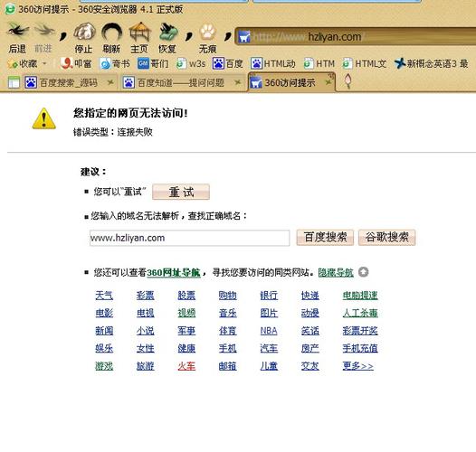Refresh page with ink circle icon
476x452 pixels.
(x=111, y=33)
